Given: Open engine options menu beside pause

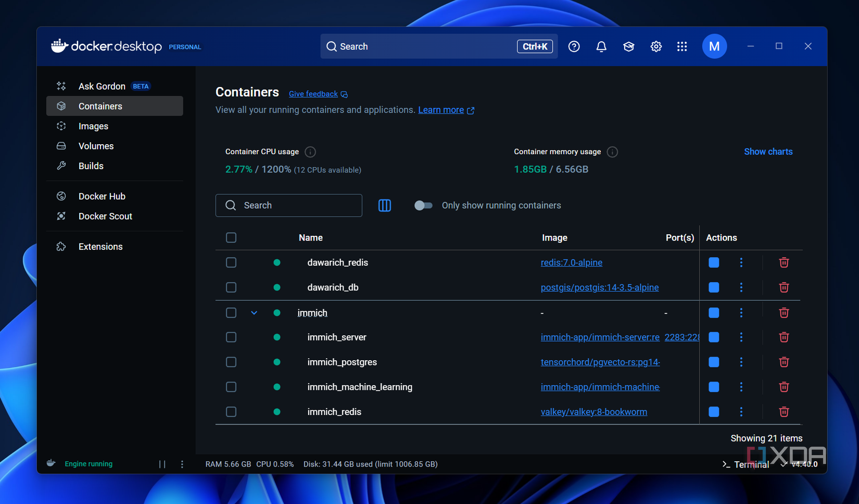Looking at the screenshot, I should point(182,464).
